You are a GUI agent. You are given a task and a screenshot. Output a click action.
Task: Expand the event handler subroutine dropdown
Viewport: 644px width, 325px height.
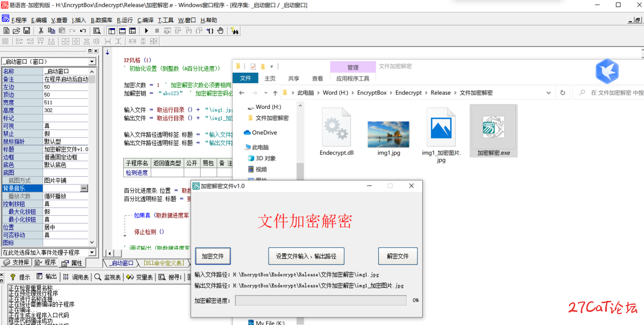[x=92, y=252]
